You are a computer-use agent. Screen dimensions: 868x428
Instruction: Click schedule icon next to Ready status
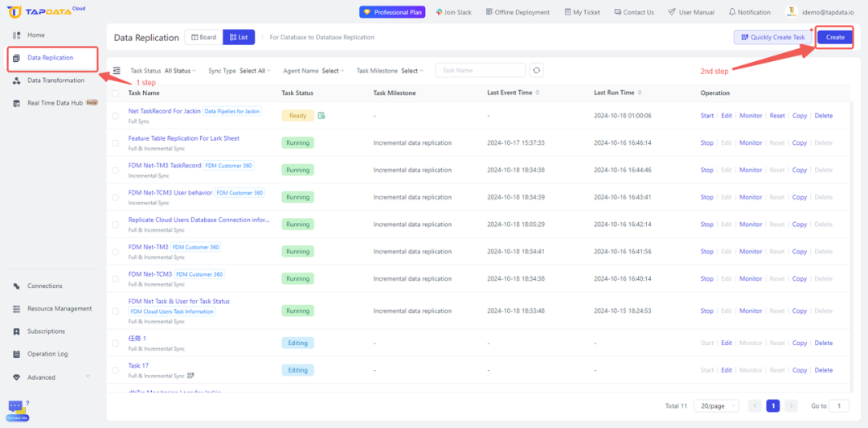tap(321, 116)
